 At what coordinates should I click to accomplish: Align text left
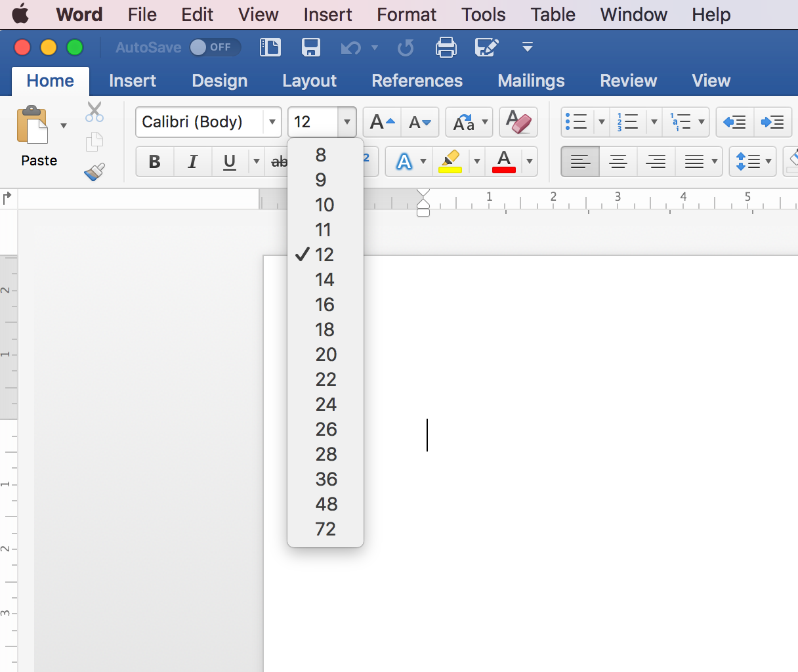[x=580, y=161]
